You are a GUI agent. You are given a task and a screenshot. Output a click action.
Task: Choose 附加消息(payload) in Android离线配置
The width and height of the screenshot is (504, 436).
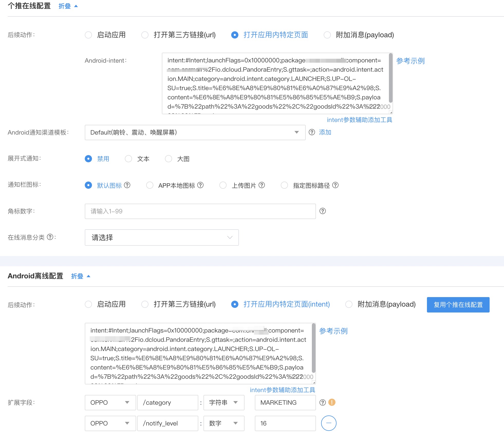coord(349,304)
